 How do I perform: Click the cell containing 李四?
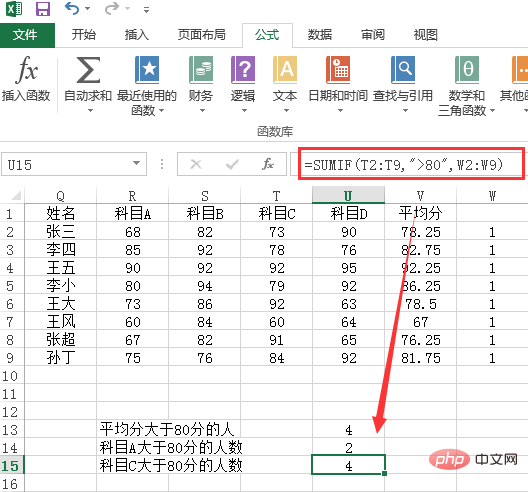pos(61,250)
